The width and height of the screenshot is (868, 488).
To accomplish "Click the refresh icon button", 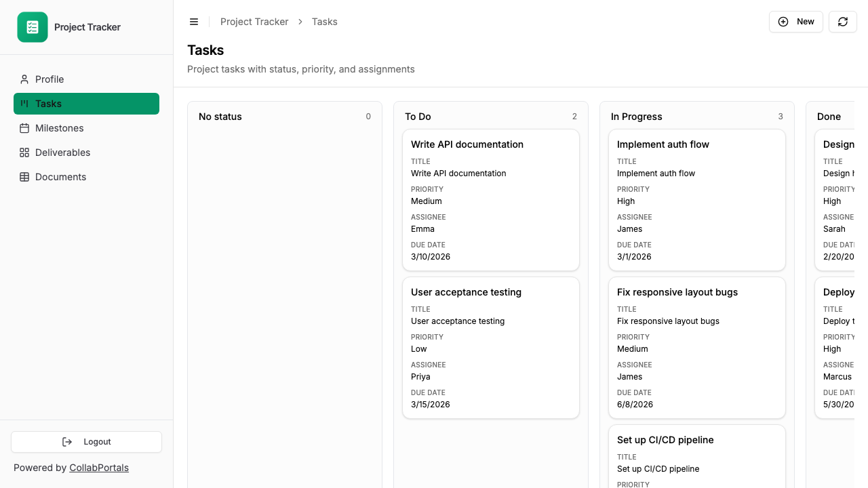I will [843, 22].
